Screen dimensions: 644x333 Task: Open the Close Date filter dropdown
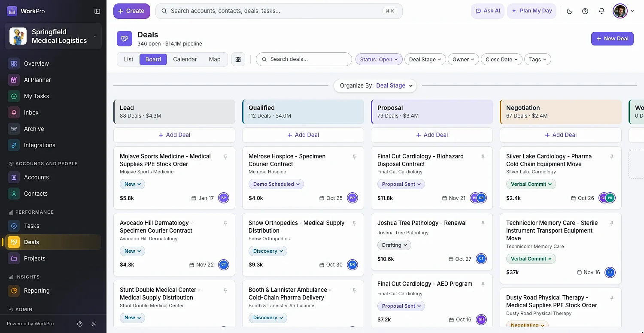[x=501, y=59]
